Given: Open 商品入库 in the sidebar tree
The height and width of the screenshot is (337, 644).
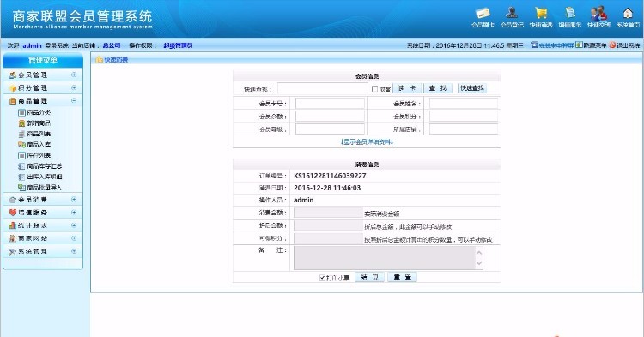Looking at the screenshot, I should pyautogui.click(x=39, y=145).
